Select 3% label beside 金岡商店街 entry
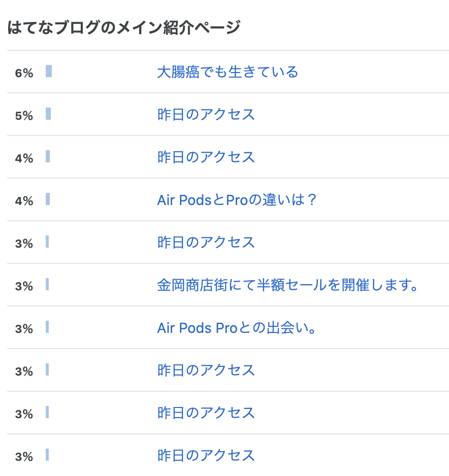Screen dimensions: 449x476 click(x=24, y=286)
